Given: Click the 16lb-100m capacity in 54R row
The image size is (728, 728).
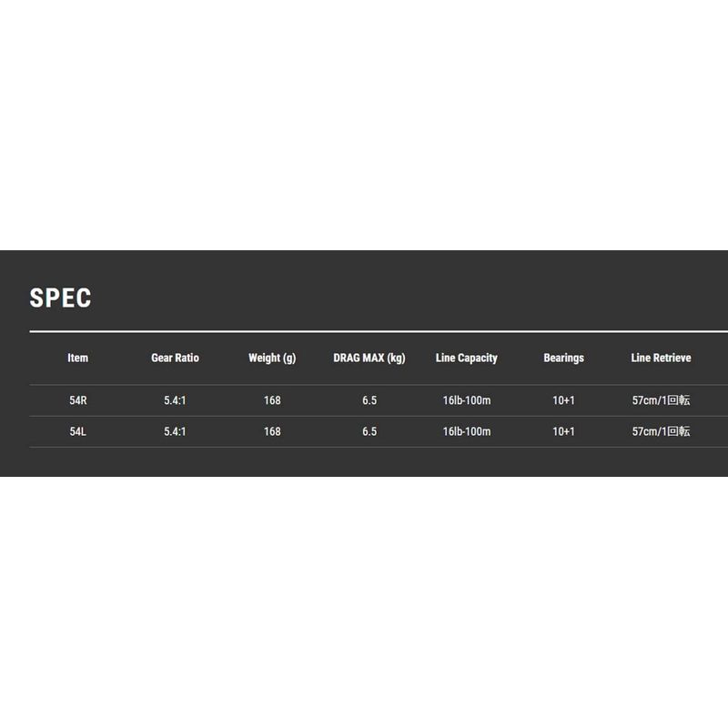Looking at the screenshot, I should (467, 400).
